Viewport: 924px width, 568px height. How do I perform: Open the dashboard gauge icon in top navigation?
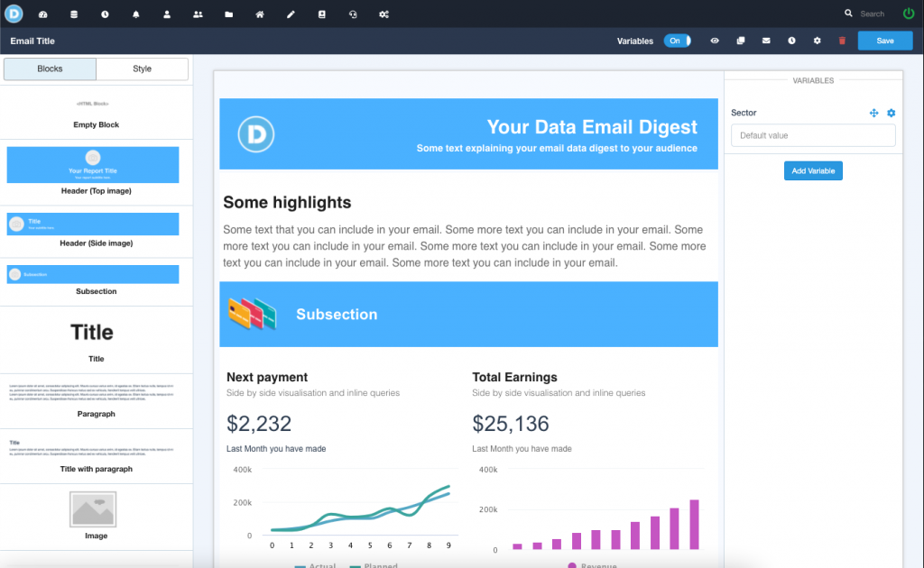pos(43,14)
